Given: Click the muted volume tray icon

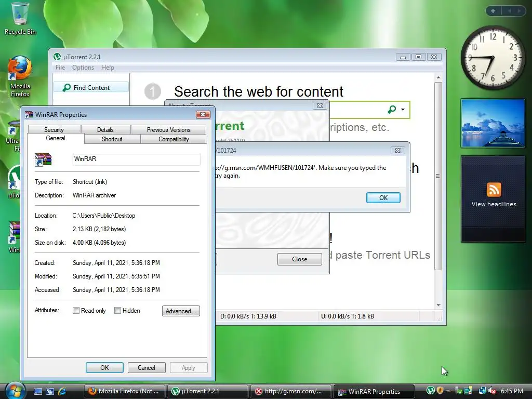Looking at the screenshot, I should pos(493,391).
